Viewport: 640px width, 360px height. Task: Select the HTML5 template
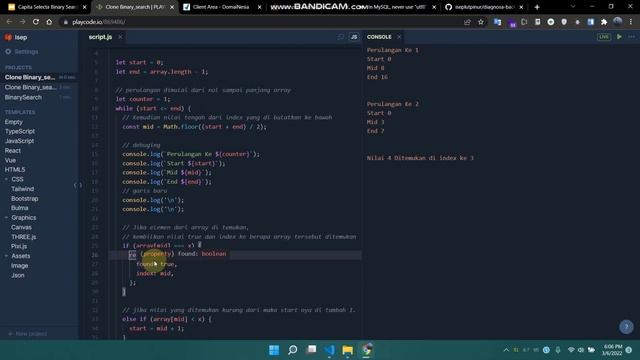coord(15,169)
